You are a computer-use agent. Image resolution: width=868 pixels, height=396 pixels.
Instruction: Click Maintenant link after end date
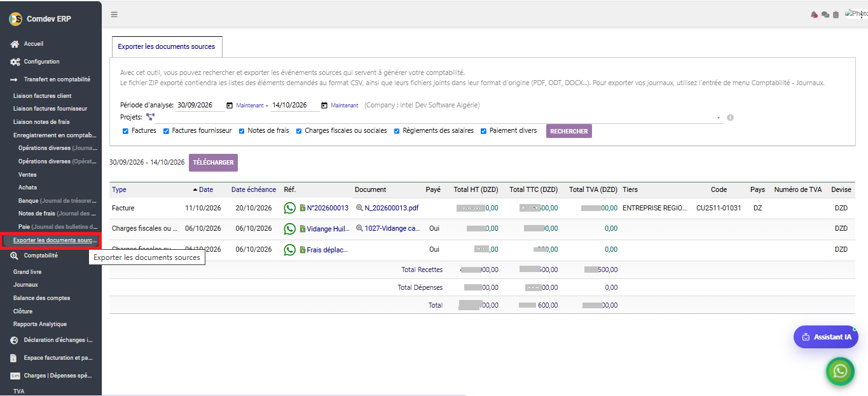click(x=345, y=106)
